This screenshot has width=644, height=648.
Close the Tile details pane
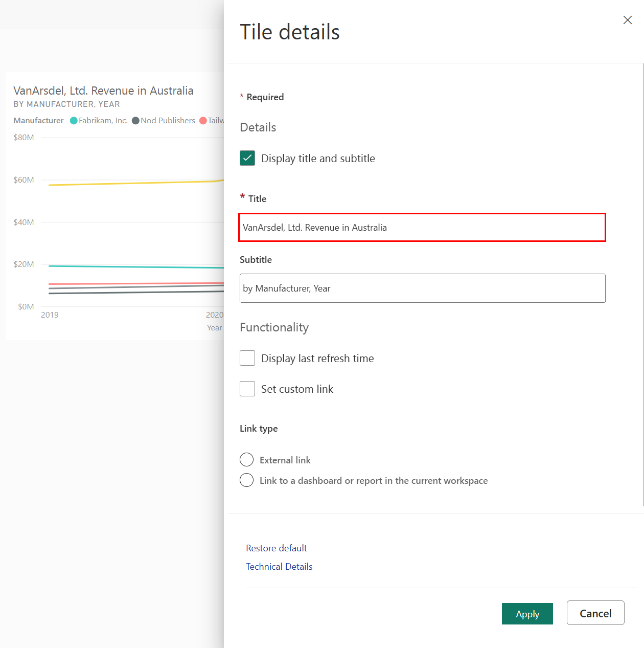(627, 20)
